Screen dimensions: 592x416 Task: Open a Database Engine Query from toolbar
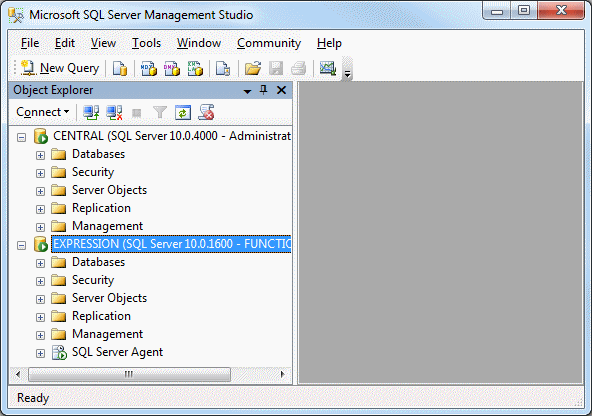tap(120, 69)
